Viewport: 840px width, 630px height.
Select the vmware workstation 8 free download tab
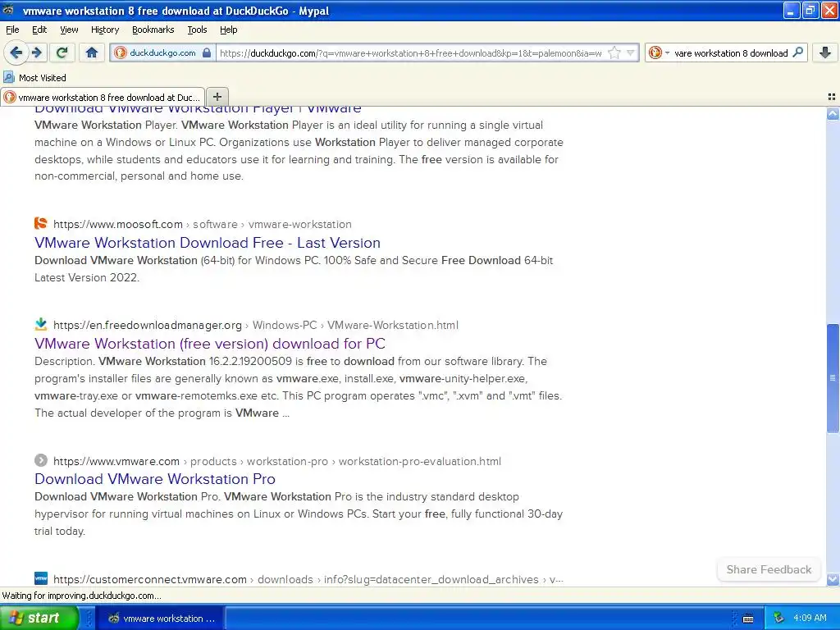103,97
